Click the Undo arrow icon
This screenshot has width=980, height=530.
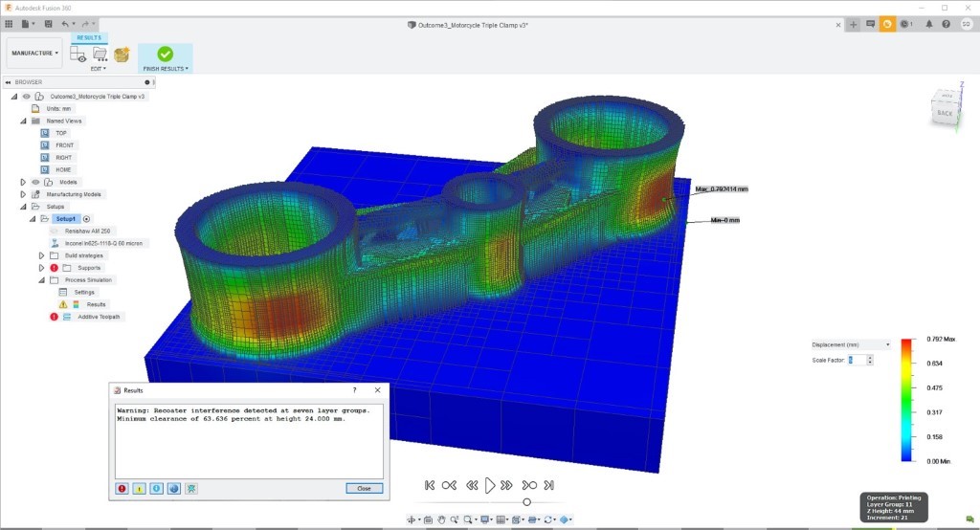(65, 23)
